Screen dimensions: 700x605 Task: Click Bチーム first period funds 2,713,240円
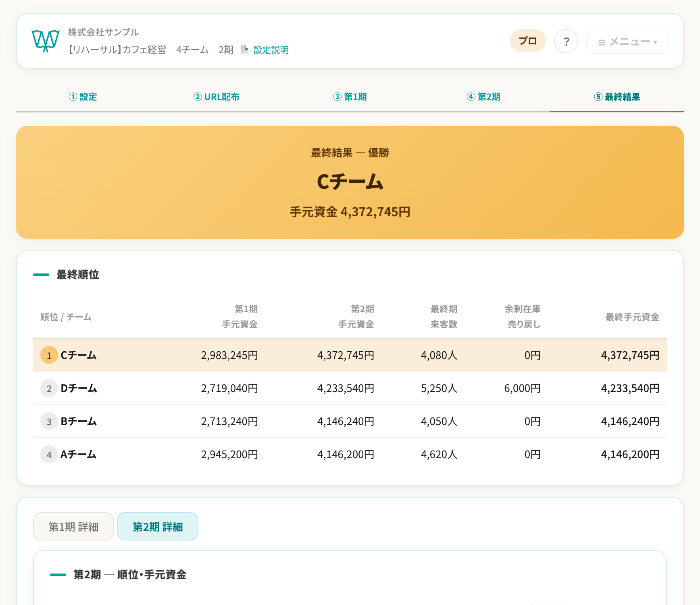coord(229,421)
